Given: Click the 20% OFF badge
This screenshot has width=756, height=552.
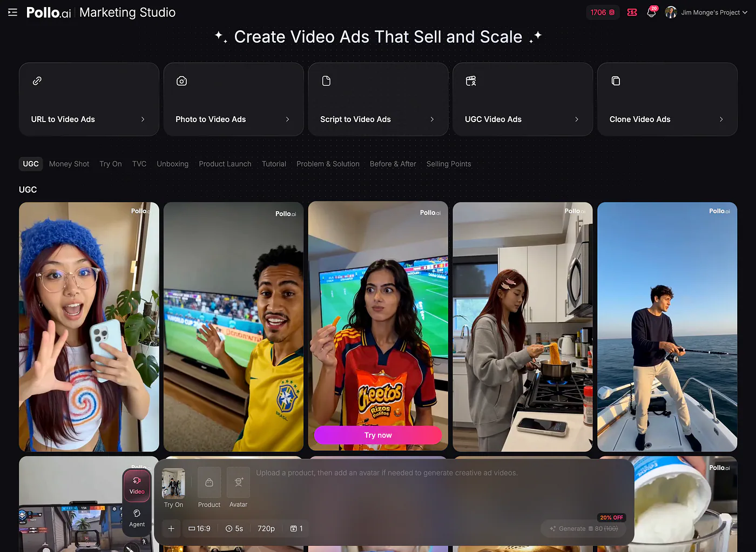Looking at the screenshot, I should (612, 517).
